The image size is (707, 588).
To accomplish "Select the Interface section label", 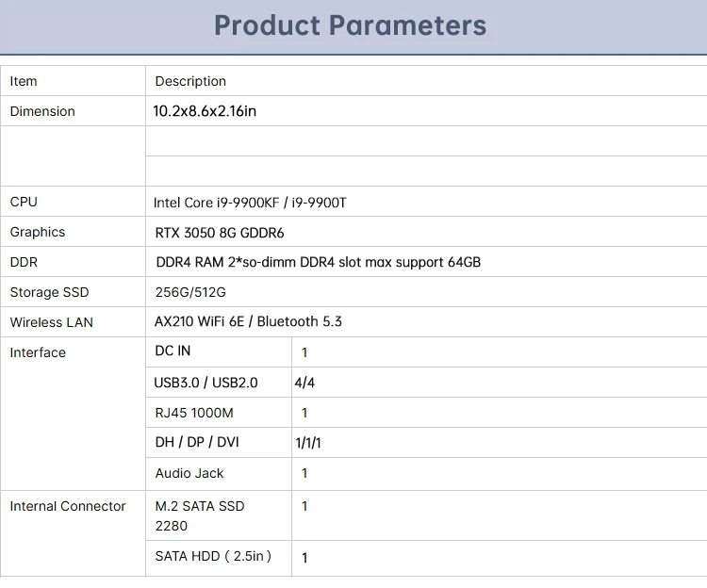I will coord(38,352).
